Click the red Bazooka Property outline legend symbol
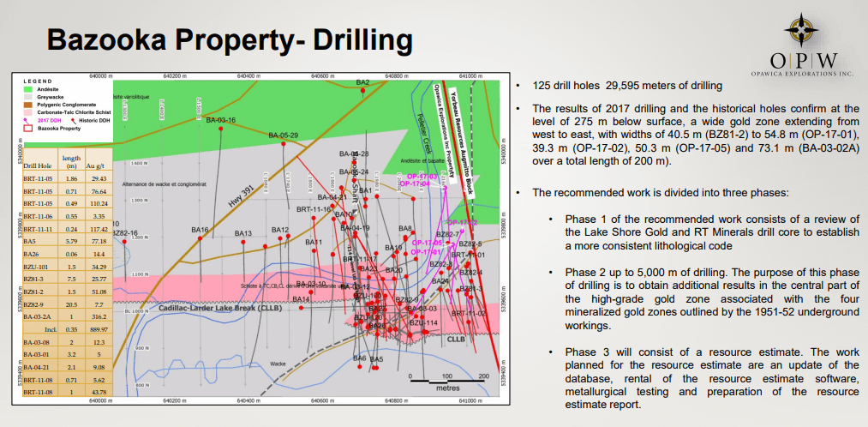 coord(28,128)
